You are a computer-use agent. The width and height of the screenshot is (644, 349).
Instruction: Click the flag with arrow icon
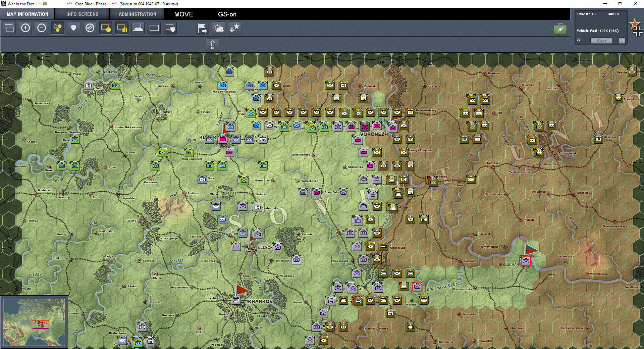(x=202, y=28)
